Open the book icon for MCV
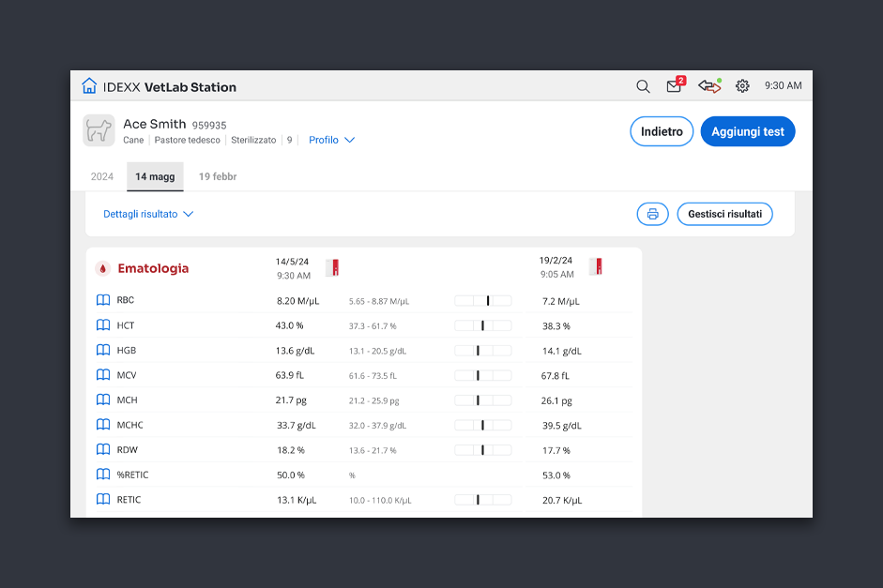This screenshot has width=883, height=588. tap(103, 375)
